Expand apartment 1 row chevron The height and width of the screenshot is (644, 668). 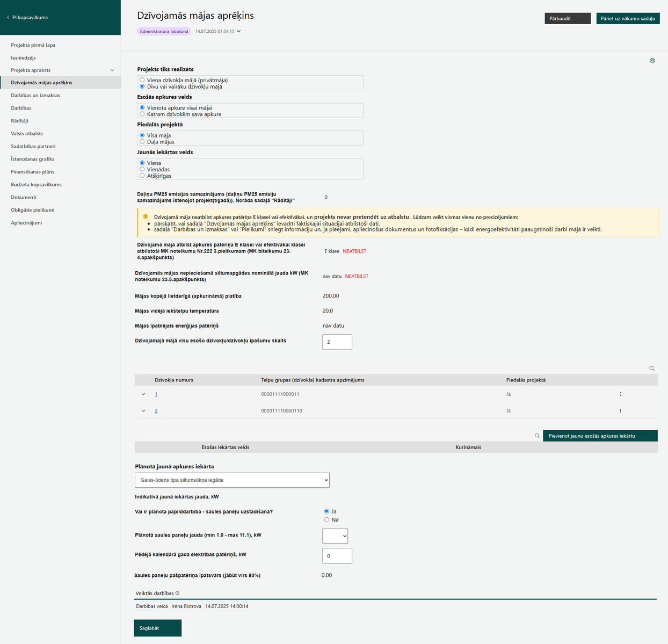143,394
